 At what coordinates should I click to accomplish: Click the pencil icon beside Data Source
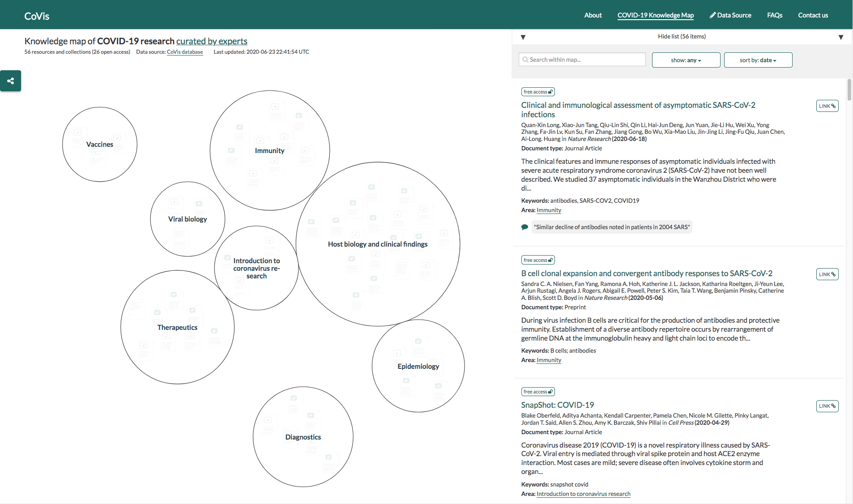coord(712,15)
